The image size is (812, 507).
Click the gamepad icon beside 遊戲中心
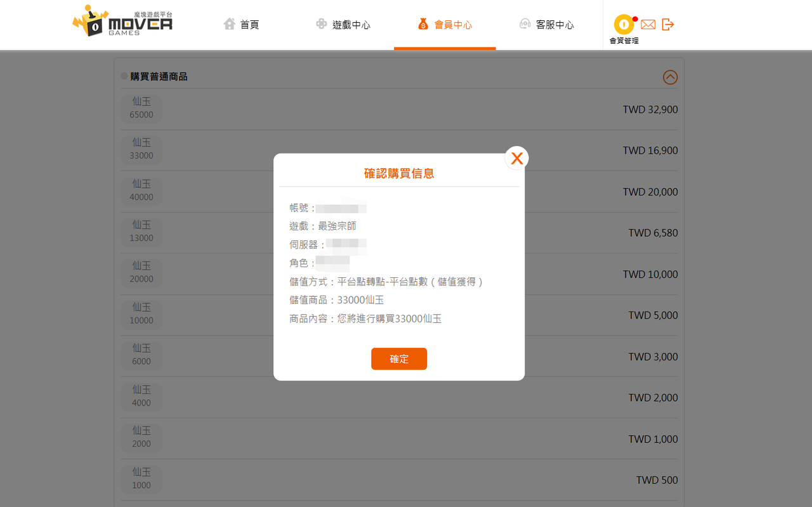coord(322,24)
